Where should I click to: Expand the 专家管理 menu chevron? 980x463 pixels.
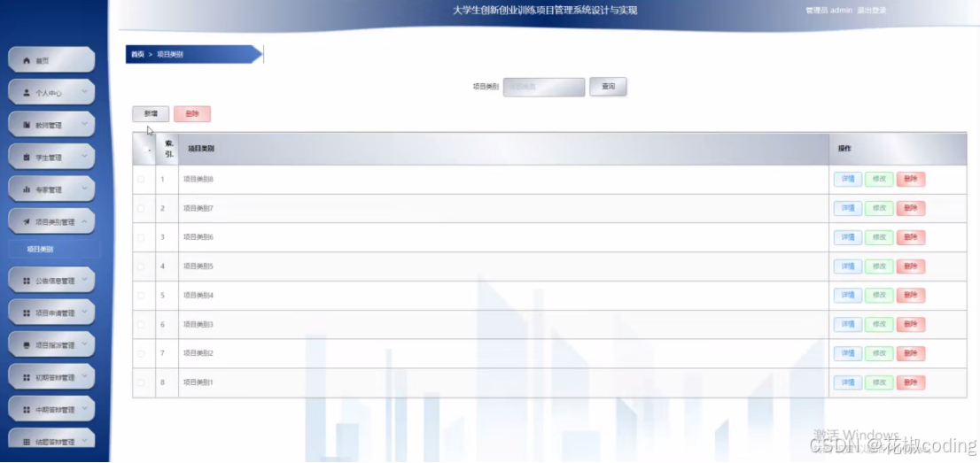[x=84, y=189]
